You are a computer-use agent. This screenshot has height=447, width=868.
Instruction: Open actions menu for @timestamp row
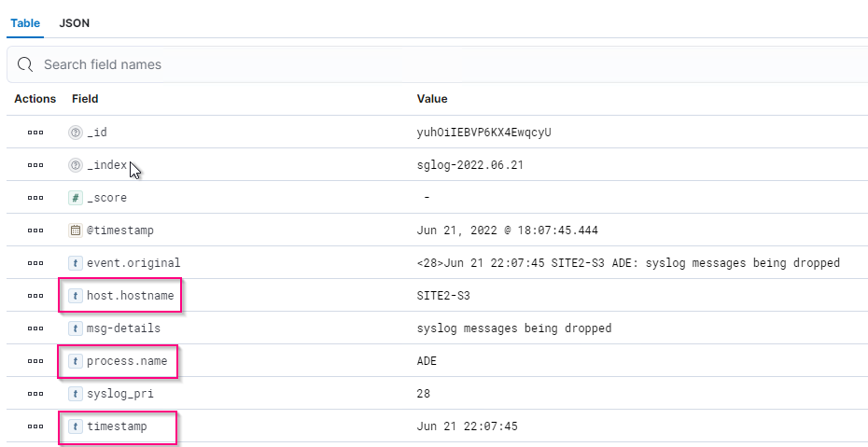[35, 230]
